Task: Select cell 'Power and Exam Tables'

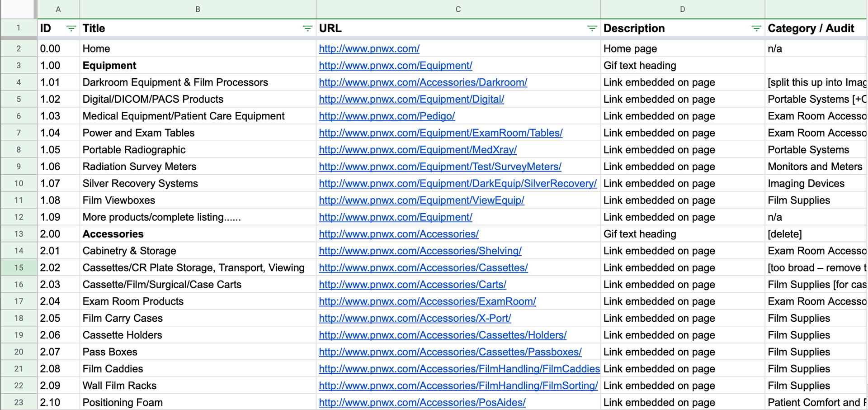Action: tap(198, 133)
